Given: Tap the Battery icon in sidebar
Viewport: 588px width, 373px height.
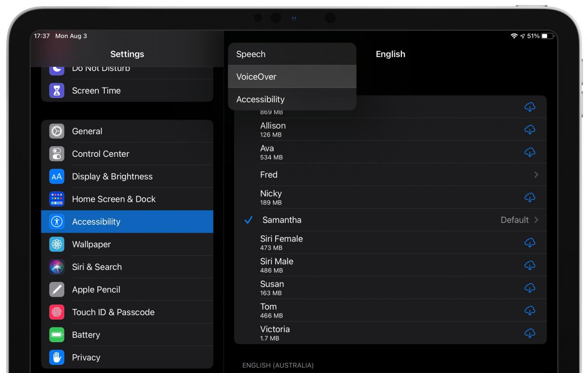Looking at the screenshot, I should click(57, 335).
